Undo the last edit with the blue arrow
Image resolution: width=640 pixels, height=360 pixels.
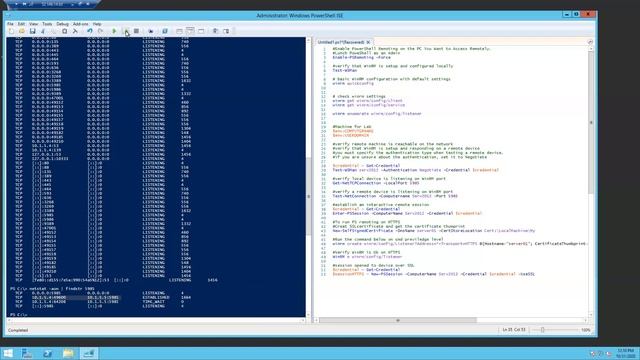[x=89, y=31]
